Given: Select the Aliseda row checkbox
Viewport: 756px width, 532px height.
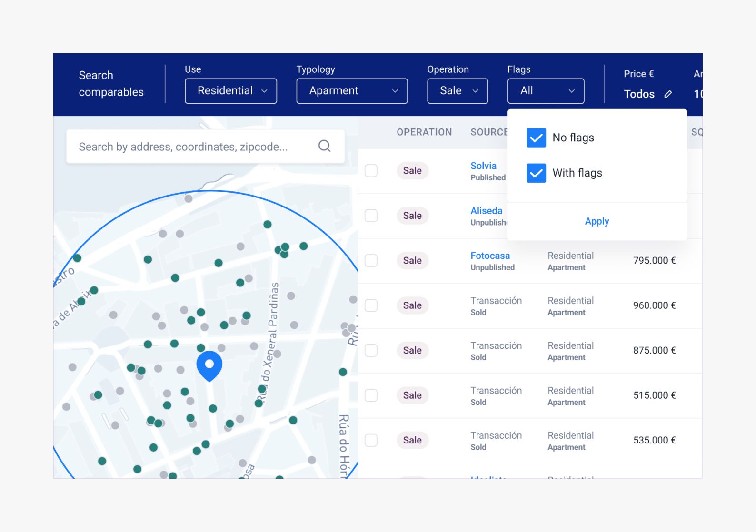Looking at the screenshot, I should point(371,216).
